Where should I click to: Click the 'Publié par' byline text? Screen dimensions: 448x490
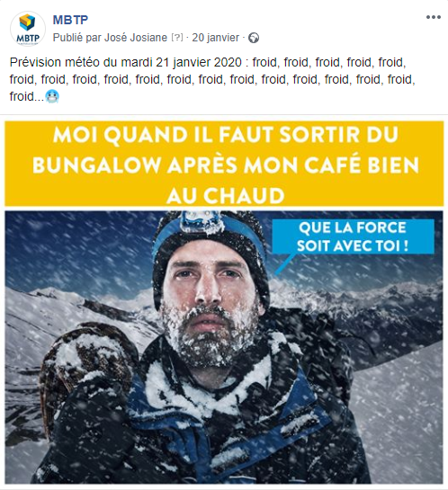[78, 38]
